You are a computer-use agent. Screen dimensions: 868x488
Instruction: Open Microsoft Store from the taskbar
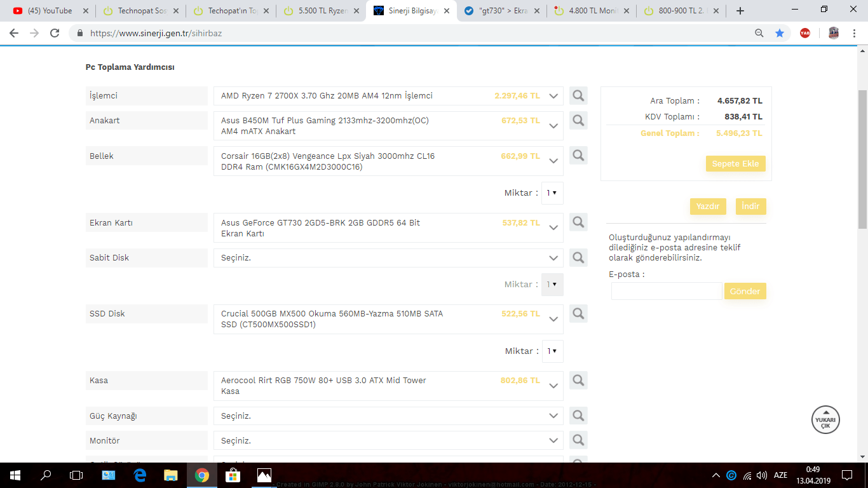pos(233,475)
